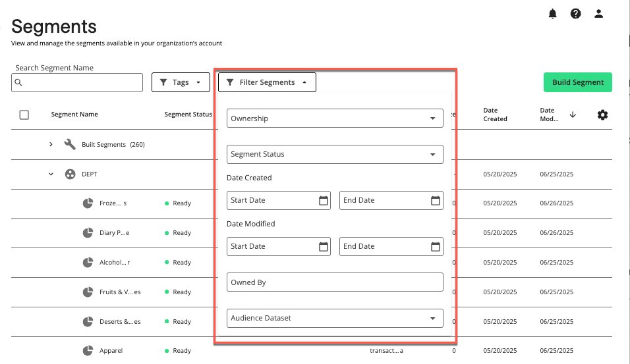Click pie icon of Deserts &...es segment
The height and width of the screenshot is (364, 630).
(88, 321)
